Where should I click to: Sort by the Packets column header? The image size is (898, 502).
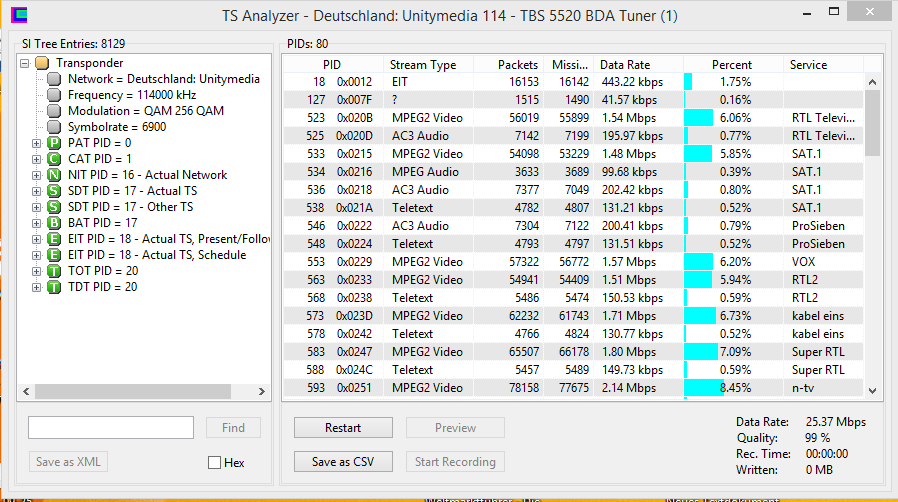[509, 65]
